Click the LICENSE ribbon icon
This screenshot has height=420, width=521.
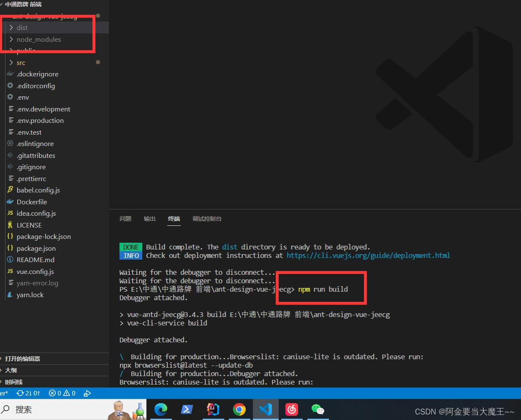pos(10,225)
